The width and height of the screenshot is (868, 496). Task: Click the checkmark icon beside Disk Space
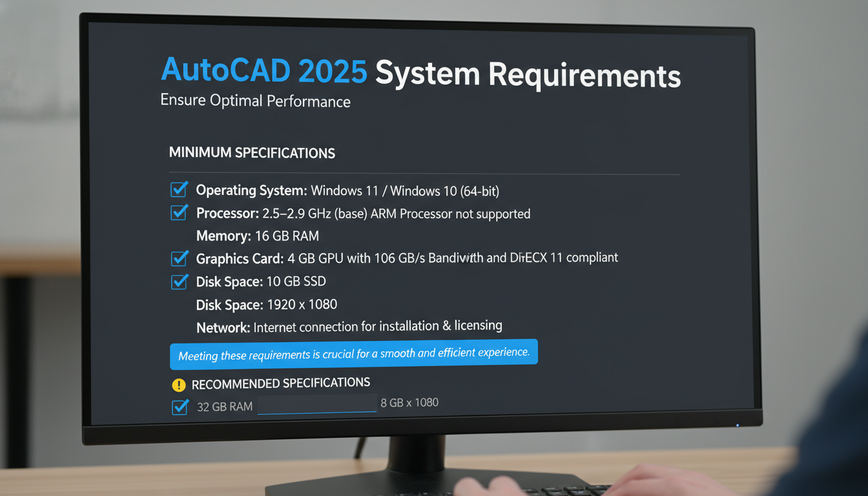point(179,282)
